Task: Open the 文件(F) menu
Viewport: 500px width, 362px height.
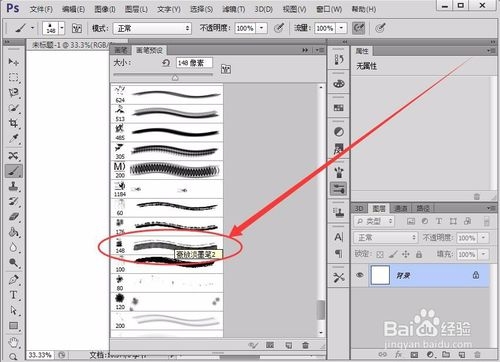Action: (41, 9)
